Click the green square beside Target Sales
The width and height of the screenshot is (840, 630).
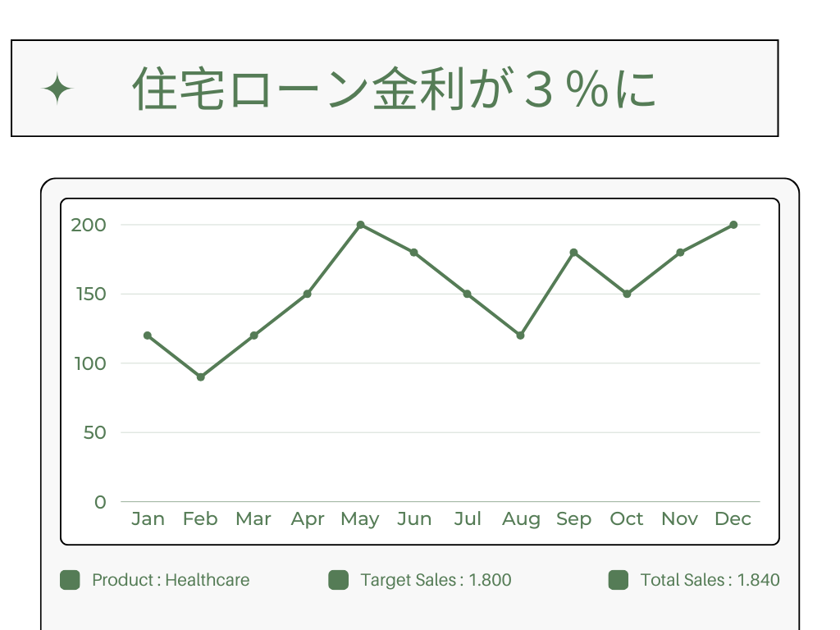pos(338,580)
